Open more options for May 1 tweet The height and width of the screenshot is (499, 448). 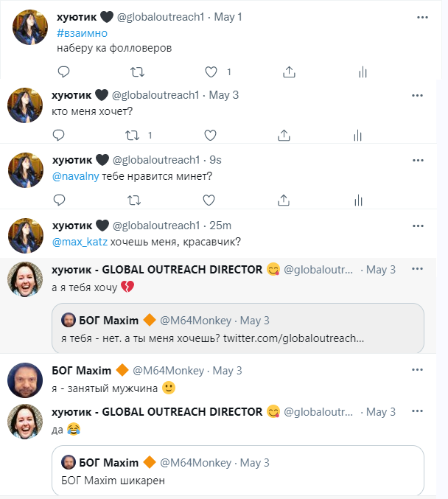421,16
